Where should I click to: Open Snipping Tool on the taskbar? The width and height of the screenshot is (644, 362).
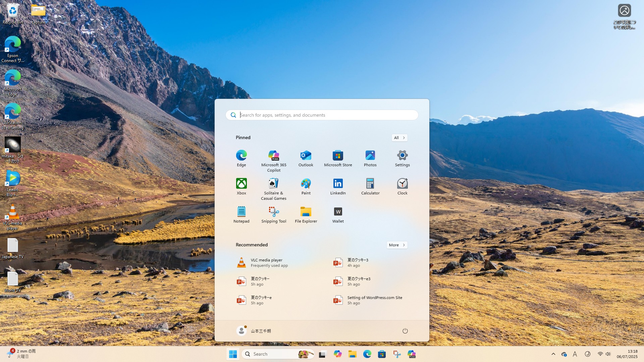point(397,354)
